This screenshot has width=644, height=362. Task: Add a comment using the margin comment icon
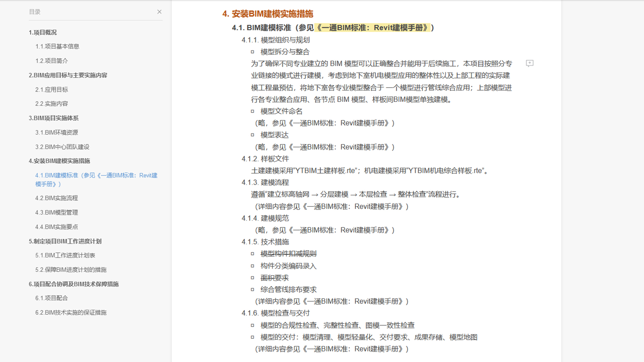[530, 63]
